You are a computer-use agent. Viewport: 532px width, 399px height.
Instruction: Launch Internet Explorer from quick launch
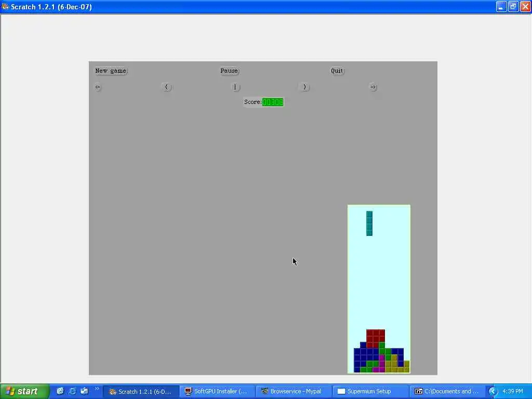[x=72, y=391]
